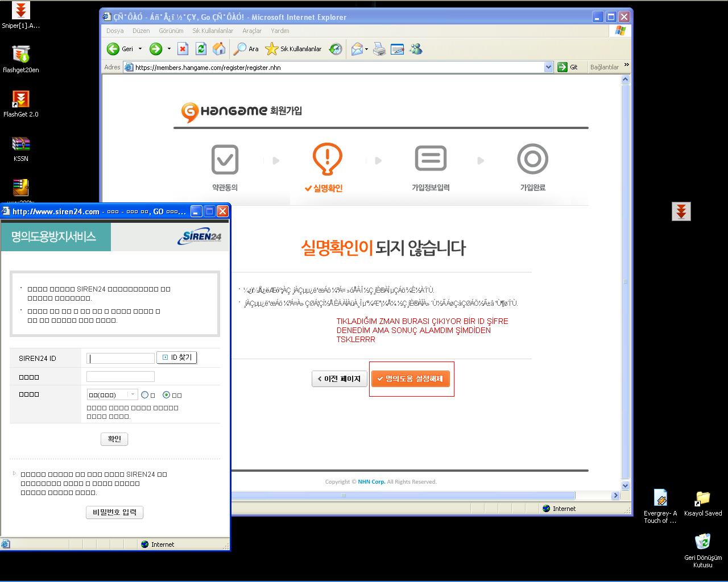Screen dimensions: 728x582
Task: Open the Home page icon
Action: (x=219, y=49)
